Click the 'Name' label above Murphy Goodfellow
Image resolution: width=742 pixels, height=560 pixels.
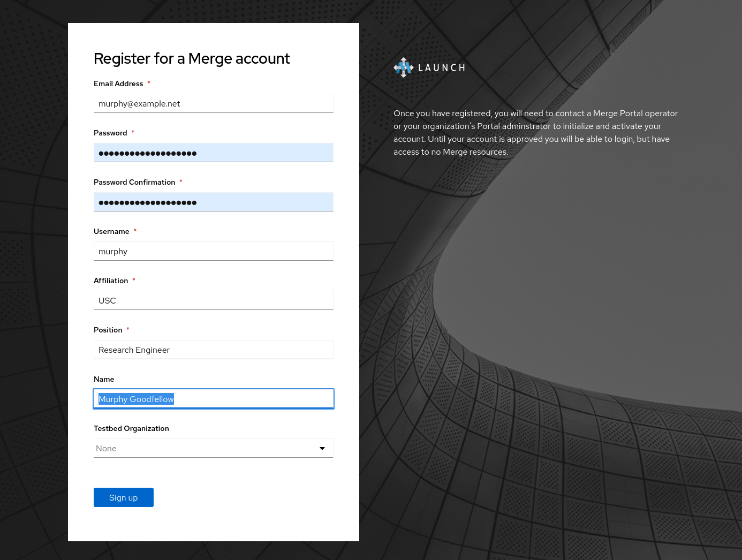point(104,379)
